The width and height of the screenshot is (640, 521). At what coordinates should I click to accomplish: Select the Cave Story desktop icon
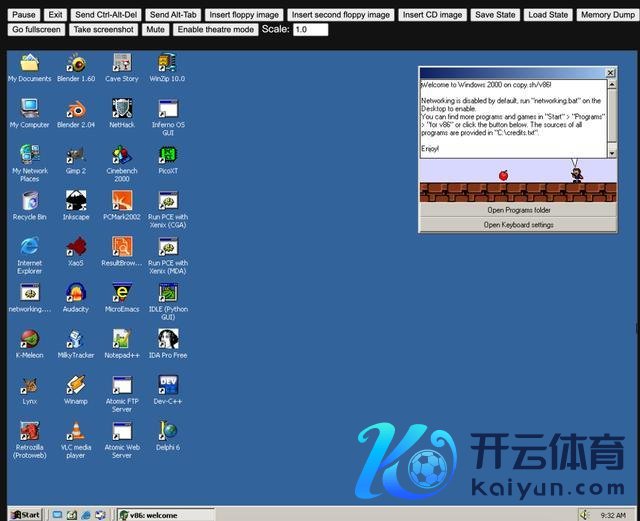[122, 63]
